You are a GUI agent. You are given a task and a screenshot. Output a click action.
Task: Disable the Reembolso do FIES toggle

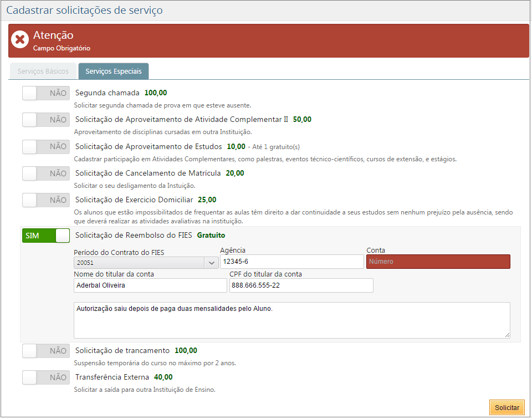[x=46, y=236]
